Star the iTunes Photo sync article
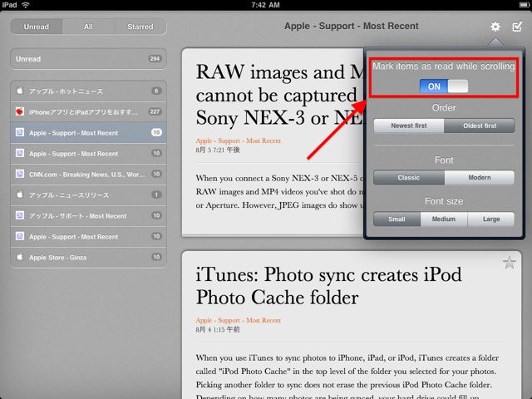 (510, 263)
